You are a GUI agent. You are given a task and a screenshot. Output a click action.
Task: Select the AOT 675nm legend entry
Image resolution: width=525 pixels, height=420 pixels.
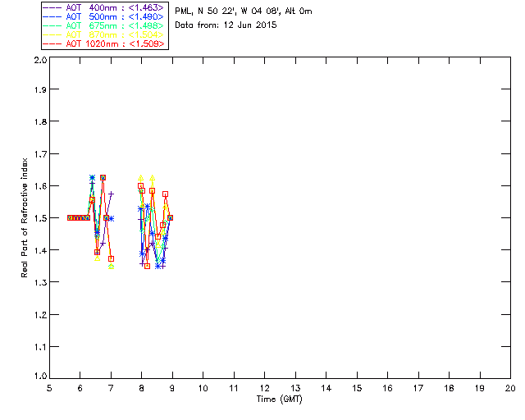click(x=103, y=25)
